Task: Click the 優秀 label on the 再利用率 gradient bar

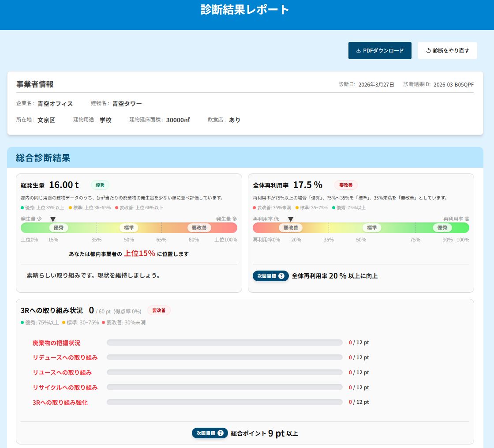Action: point(442,228)
